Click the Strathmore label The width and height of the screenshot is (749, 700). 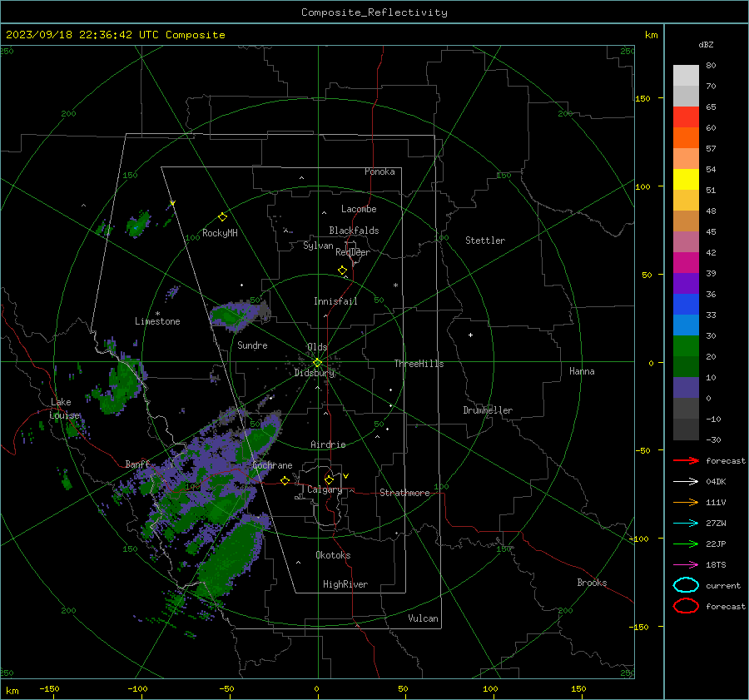(404, 493)
